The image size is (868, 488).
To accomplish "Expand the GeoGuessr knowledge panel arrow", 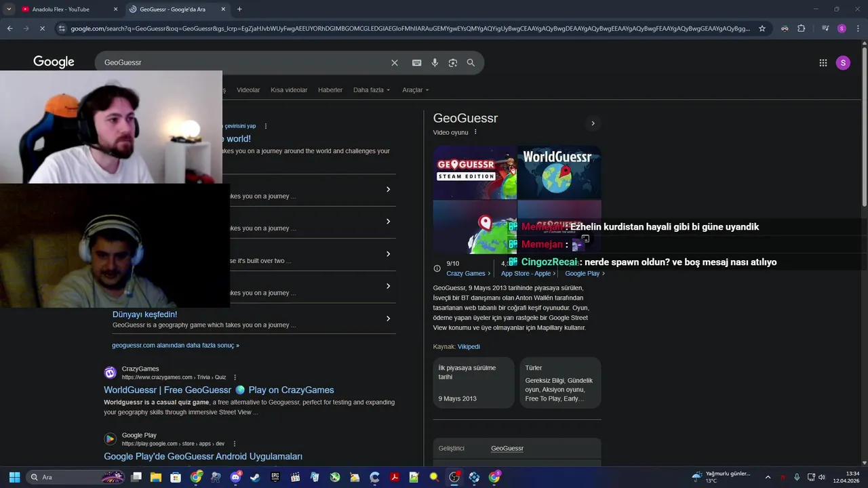I will tap(593, 123).
